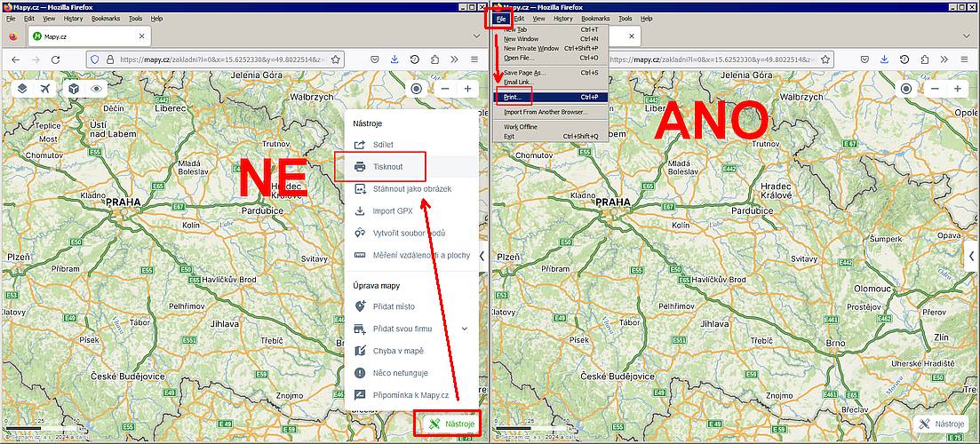Open the Bookmarks menu in left window
Image resolution: width=980 pixels, height=444 pixels.
(105, 19)
